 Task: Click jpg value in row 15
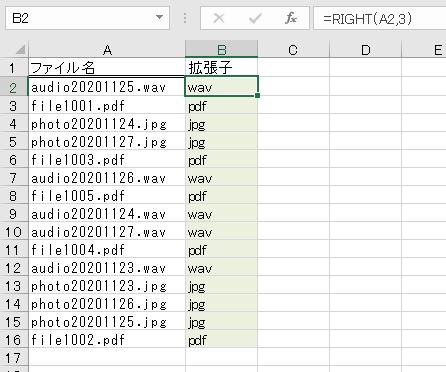point(197,323)
